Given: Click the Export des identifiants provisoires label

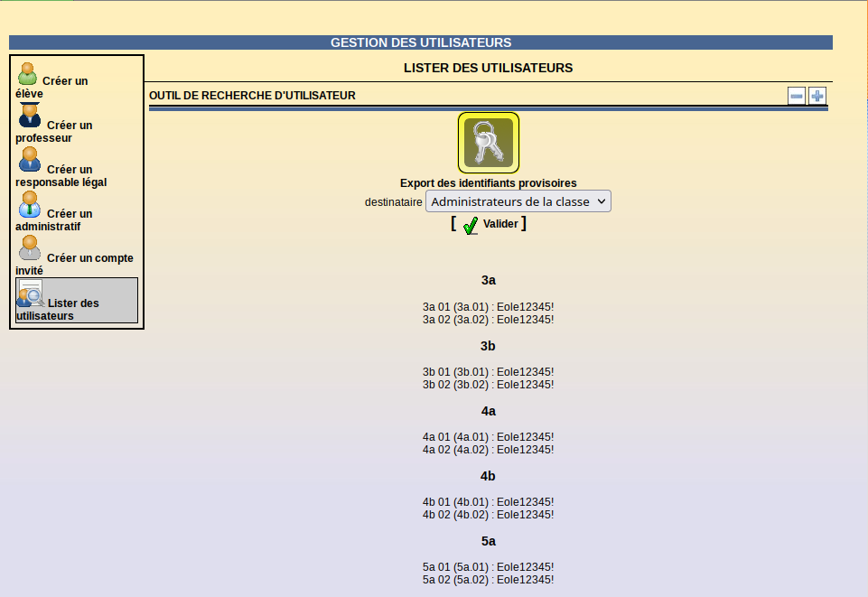Looking at the screenshot, I should 489,183.
